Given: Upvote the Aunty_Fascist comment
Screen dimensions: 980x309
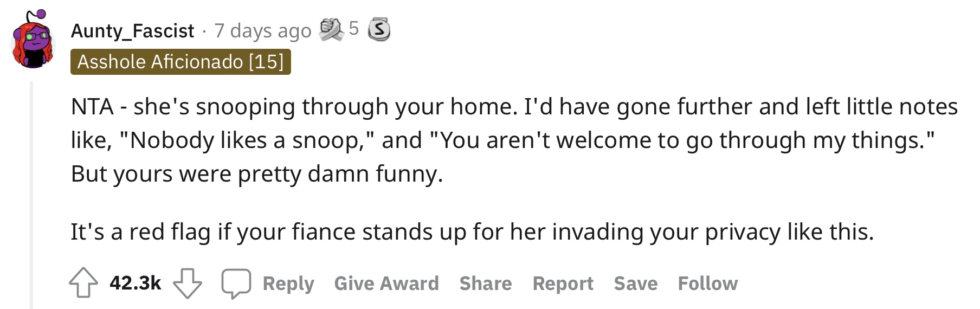Looking at the screenshot, I should [x=83, y=283].
